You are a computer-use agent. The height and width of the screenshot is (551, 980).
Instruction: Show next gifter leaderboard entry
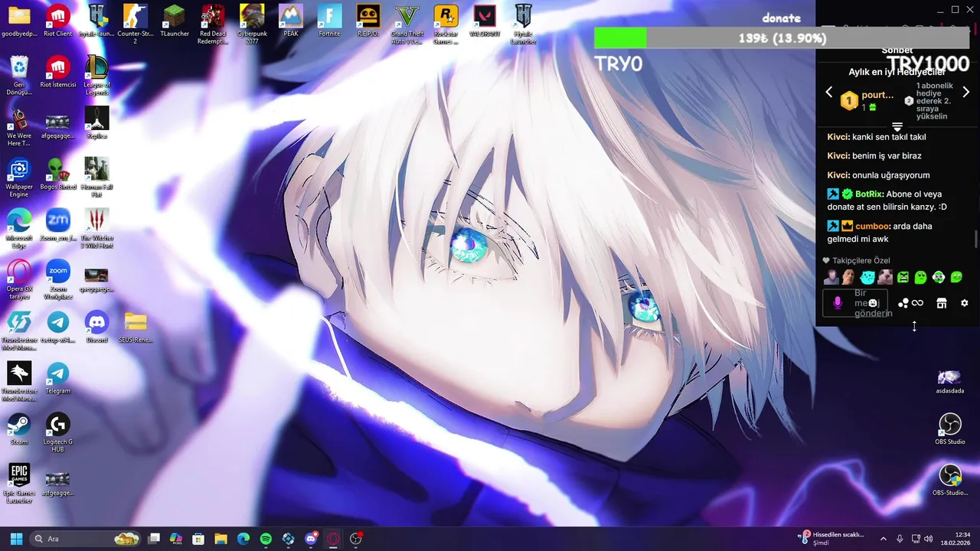point(965,92)
